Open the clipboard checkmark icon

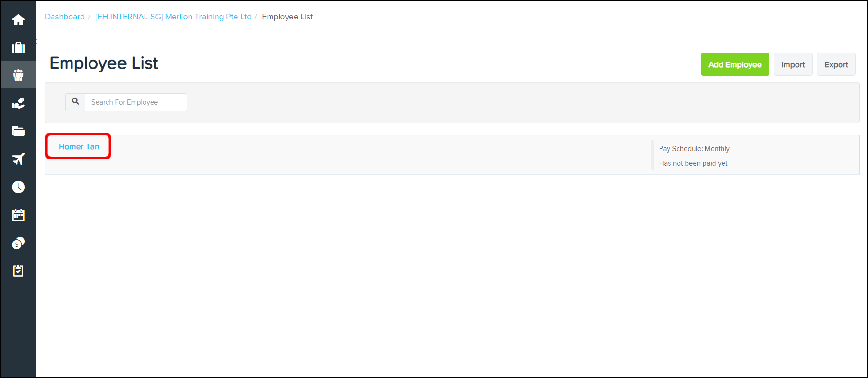click(18, 271)
